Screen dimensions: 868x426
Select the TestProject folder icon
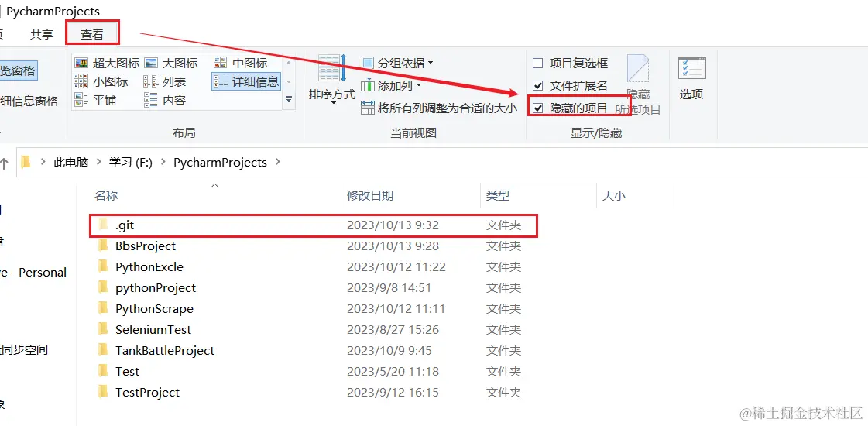tap(103, 392)
